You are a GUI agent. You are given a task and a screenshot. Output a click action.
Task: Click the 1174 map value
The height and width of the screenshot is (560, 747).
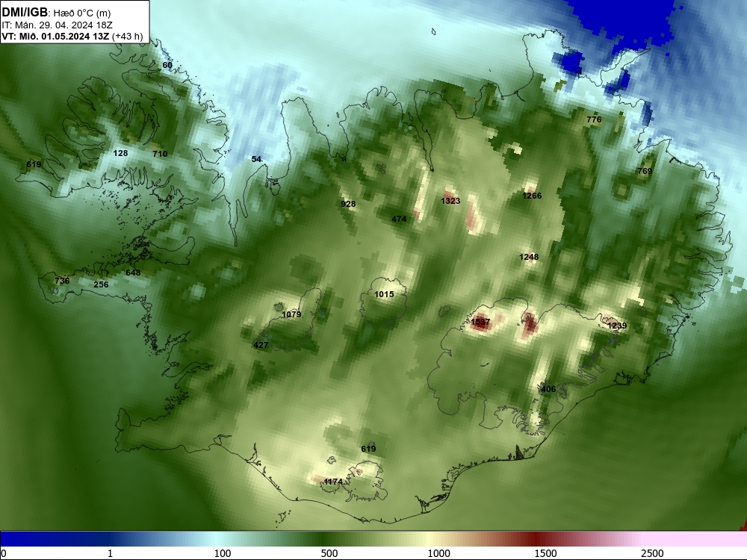(x=333, y=482)
